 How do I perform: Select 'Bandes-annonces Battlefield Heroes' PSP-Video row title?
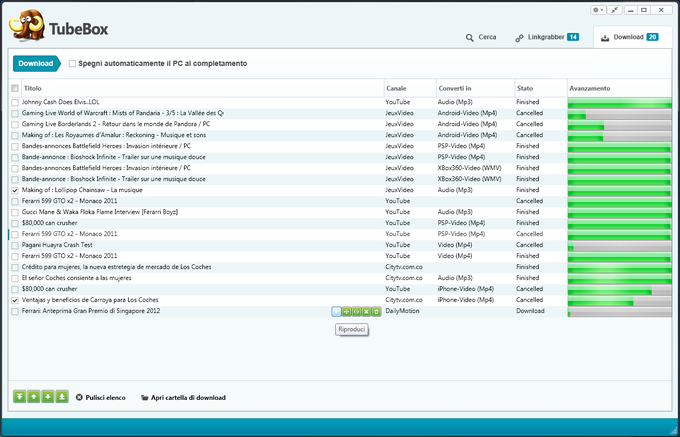pyautogui.click(x=106, y=146)
